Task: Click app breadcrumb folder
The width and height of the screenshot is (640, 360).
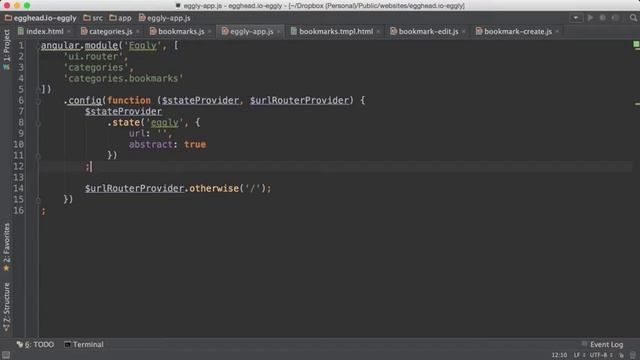Action: point(120,18)
